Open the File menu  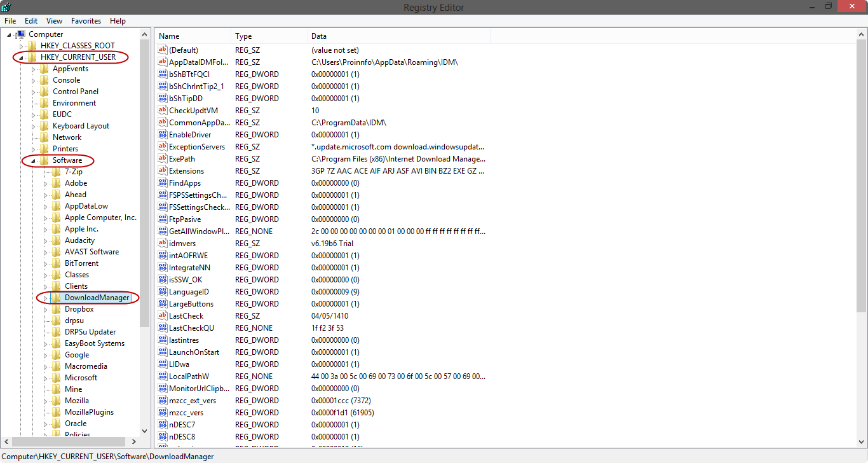[10, 21]
